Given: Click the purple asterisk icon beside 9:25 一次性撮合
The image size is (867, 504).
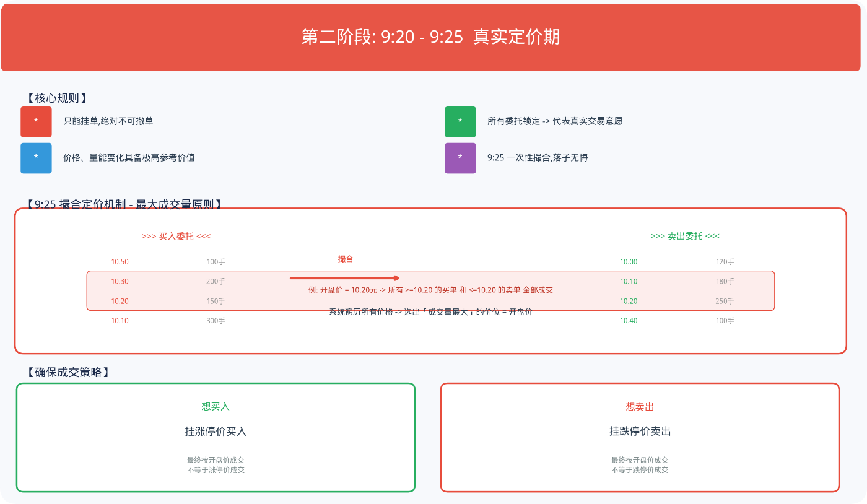Looking at the screenshot, I should pyautogui.click(x=460, y=158).
